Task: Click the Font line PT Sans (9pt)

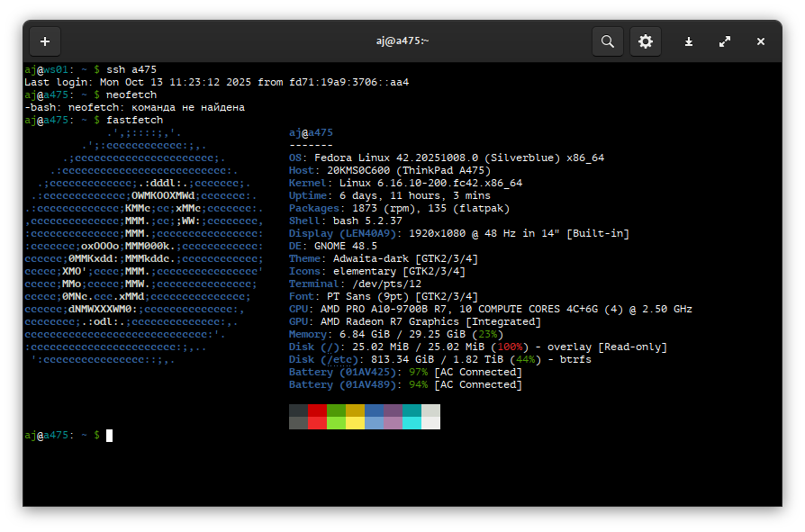Action: [x=384, y=296]
